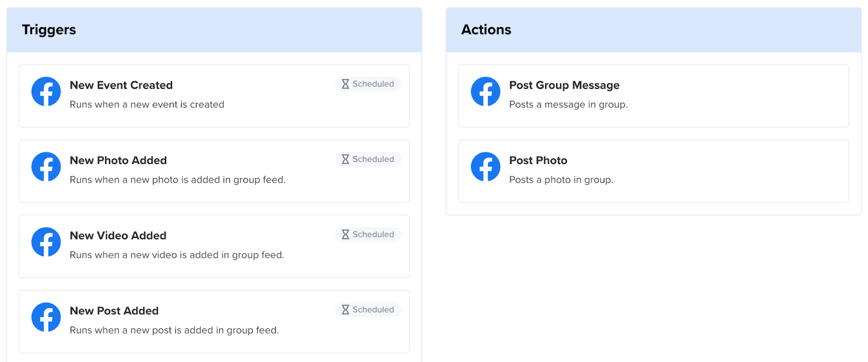
Task: Click Scheduled badge on New Post Added
Action: 368,309
